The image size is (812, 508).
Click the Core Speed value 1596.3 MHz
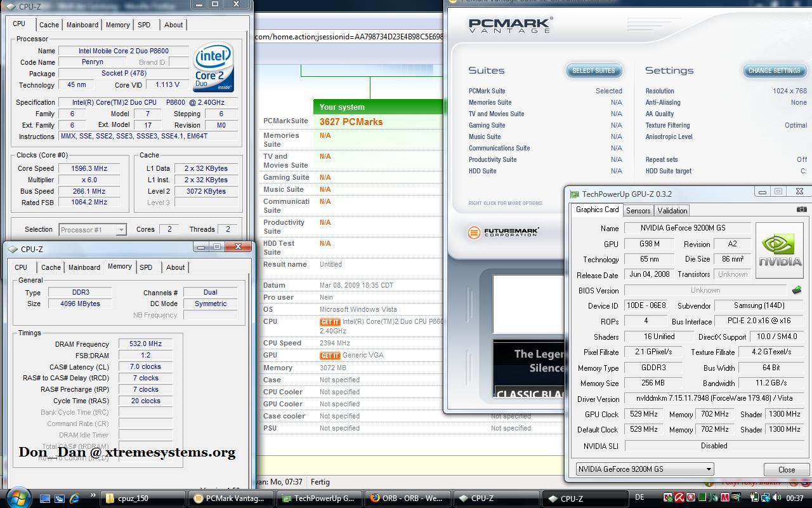[x=89, y=168]
